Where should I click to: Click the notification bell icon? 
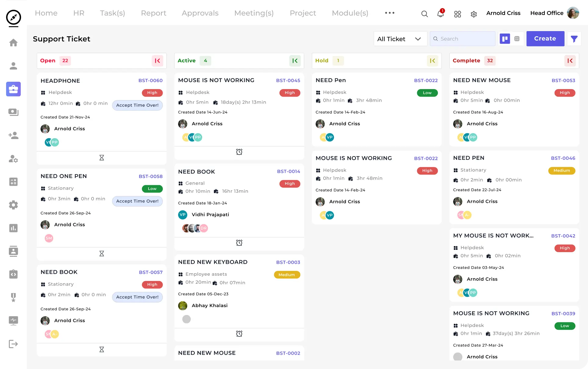440,14
